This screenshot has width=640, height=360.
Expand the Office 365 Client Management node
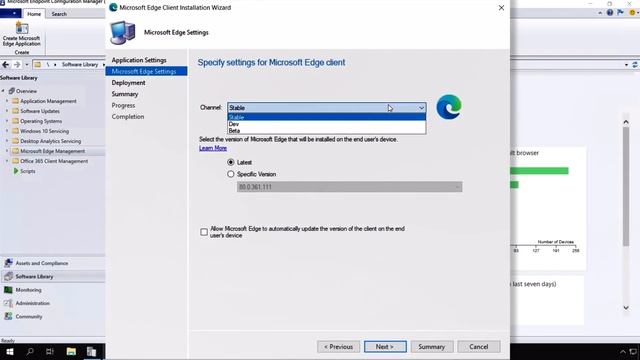7,161
